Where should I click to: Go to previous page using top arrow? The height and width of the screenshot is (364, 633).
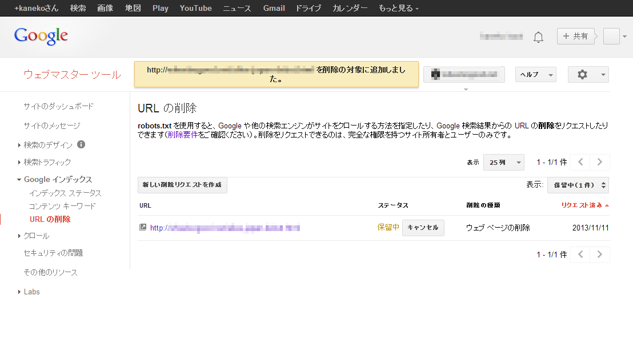pos(580,162)
